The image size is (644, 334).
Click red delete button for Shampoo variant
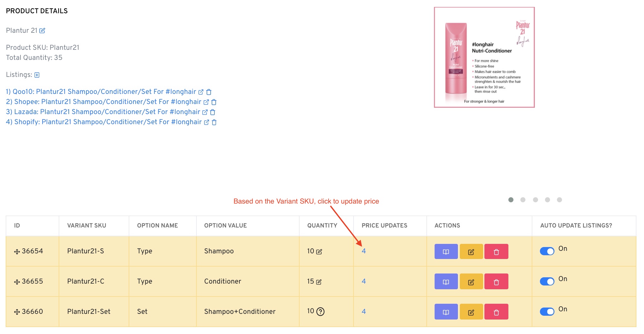pyautogui.click(x=496, y=252)
